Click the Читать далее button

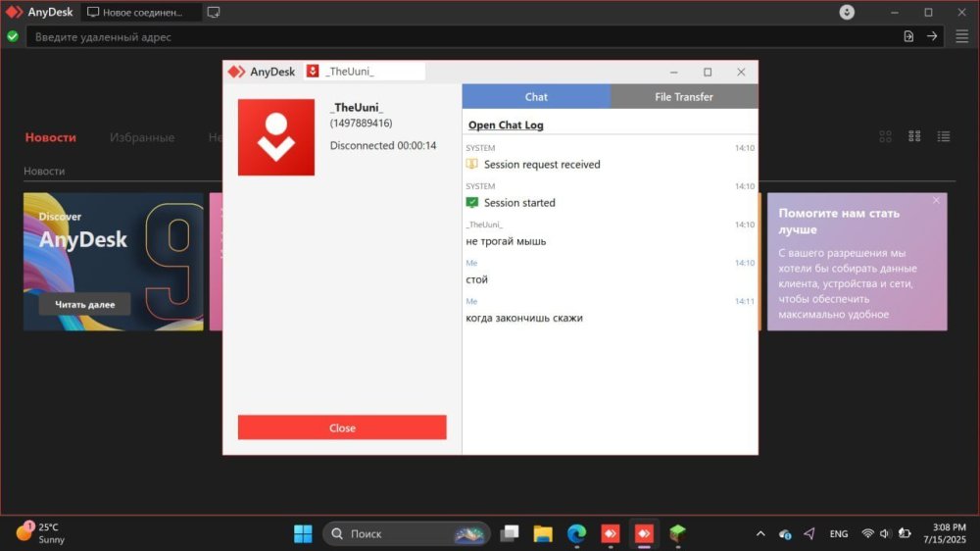click(85, 305)
